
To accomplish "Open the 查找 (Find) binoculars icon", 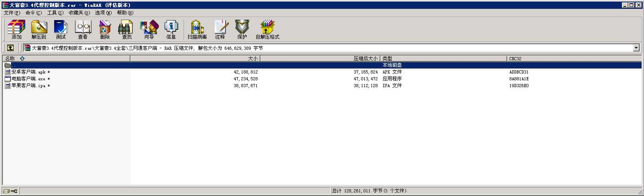I will pos(127,30).
